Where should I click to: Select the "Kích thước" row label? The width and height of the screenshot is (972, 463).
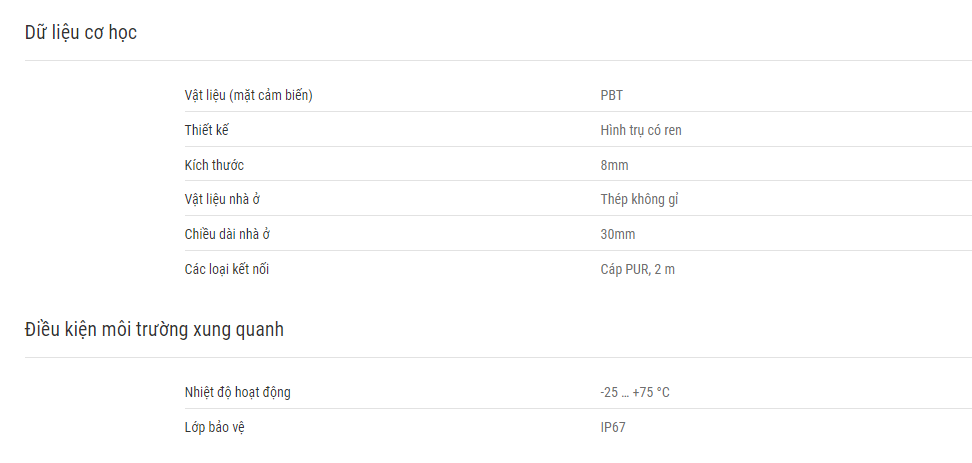(x=214, y=165)
